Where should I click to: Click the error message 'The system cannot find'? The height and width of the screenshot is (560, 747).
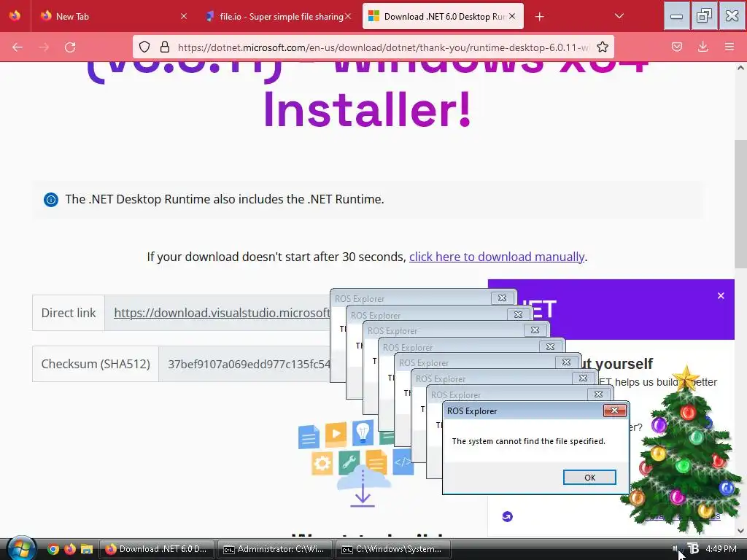tap(529, 441)
